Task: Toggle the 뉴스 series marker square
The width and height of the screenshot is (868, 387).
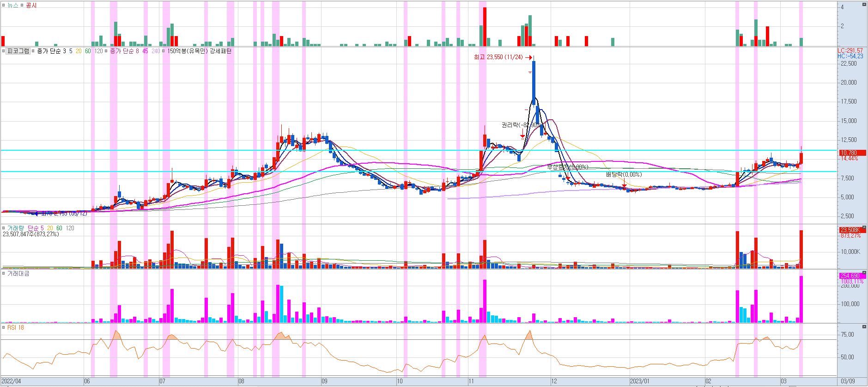Action: [4, 5]
